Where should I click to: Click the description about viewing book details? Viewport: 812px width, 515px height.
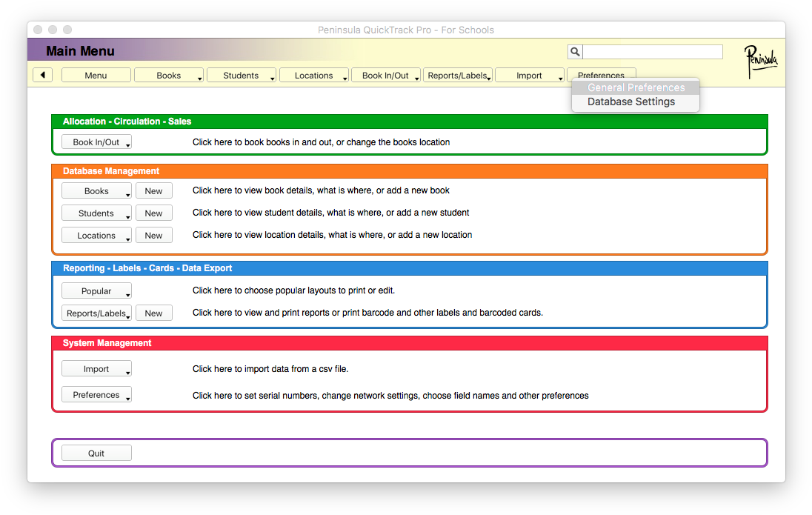(x=321, y=190)
